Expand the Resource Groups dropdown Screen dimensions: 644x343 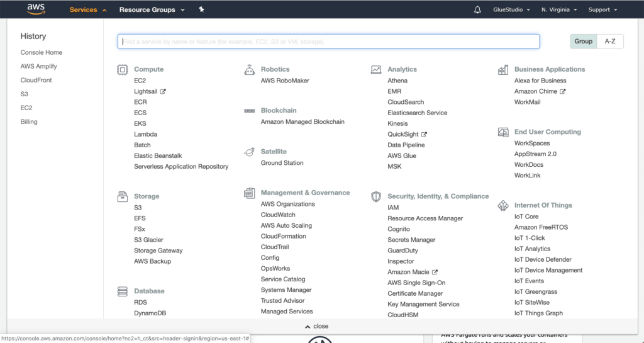tap(152, 9)
